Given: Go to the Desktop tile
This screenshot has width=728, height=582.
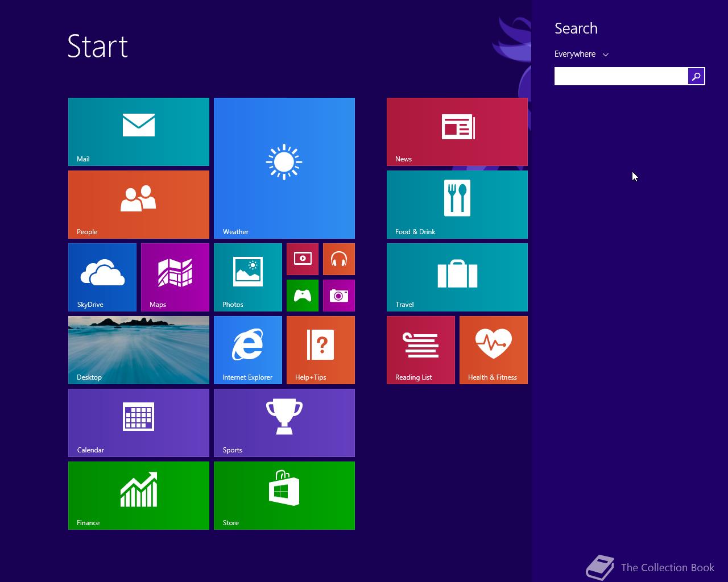Looking at the screenshot, I should point(139,350).
